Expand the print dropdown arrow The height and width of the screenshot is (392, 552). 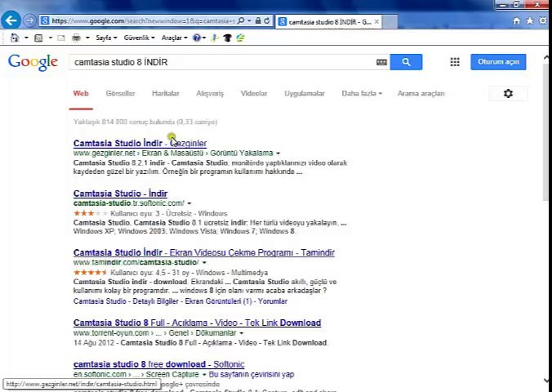pyautogui.click(x=87, y=38)
